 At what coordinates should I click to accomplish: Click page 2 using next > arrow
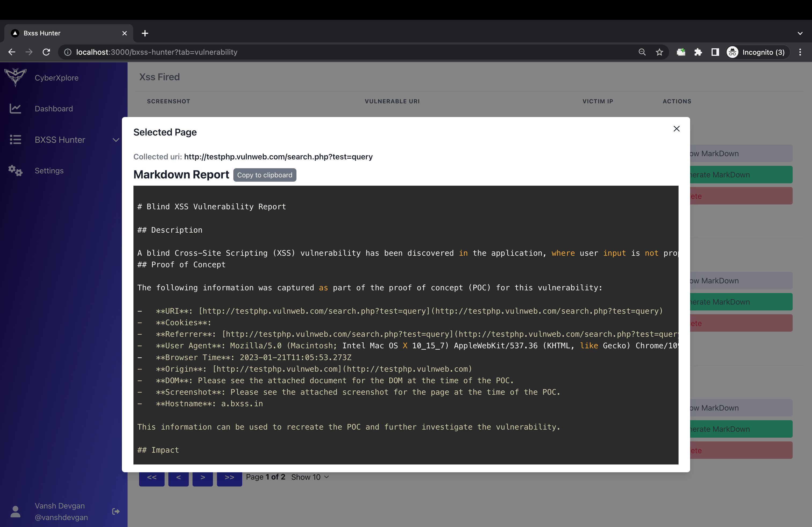[x=203, y=477]
